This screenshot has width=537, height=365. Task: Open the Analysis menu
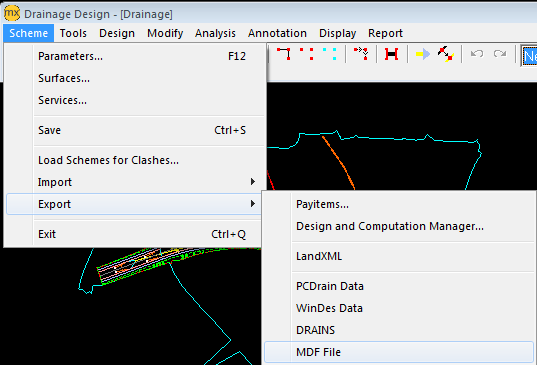click(x=215, y=33)
